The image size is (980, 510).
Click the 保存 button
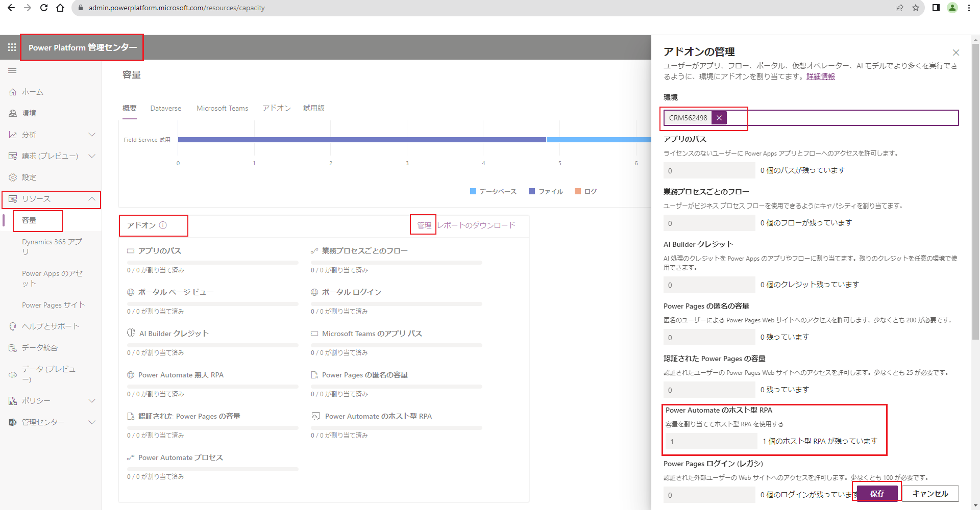(877, 493)
